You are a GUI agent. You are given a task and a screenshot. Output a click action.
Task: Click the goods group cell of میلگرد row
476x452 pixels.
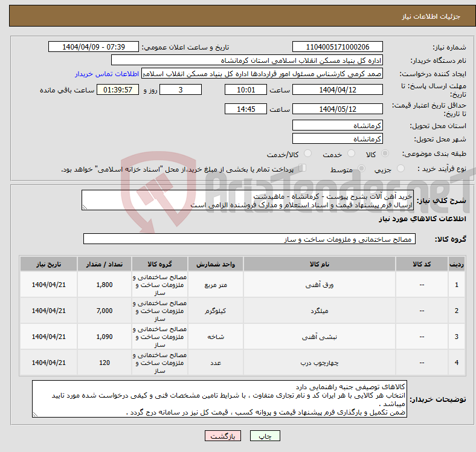(159, 311)
